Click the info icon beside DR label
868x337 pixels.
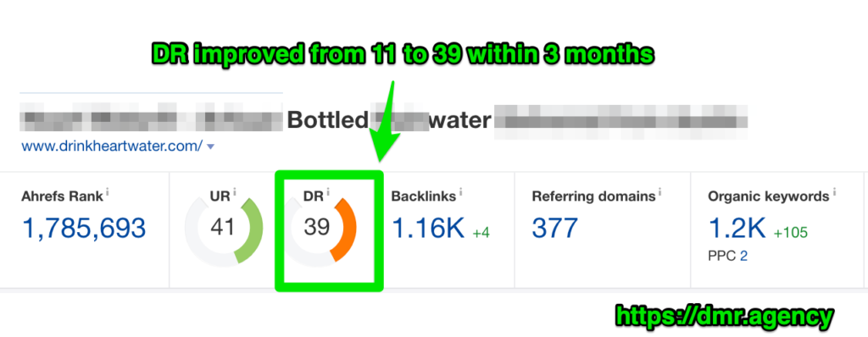click(x=328, y=192)
